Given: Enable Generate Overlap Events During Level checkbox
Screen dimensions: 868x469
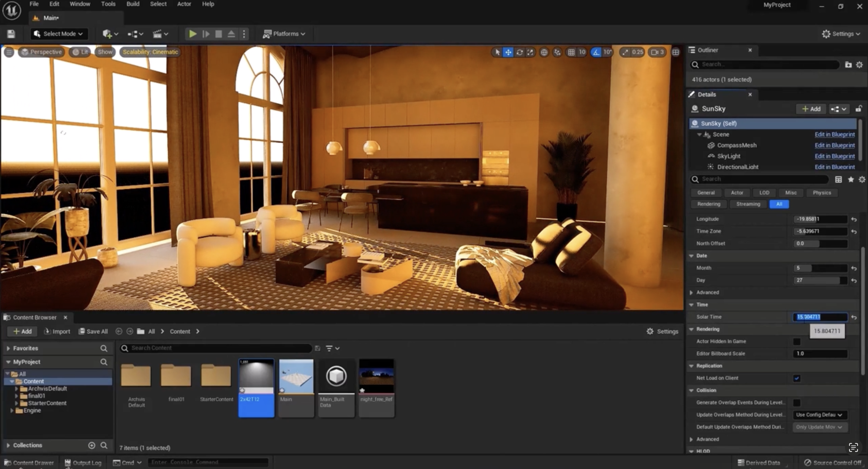Looking at the screenshot, I should (x=796, y=403).
